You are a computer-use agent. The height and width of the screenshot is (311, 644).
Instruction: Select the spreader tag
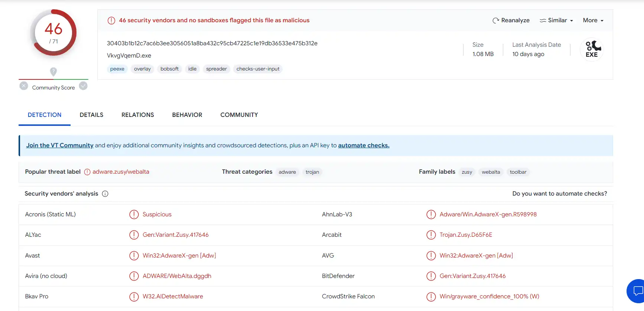click(217, 69)
